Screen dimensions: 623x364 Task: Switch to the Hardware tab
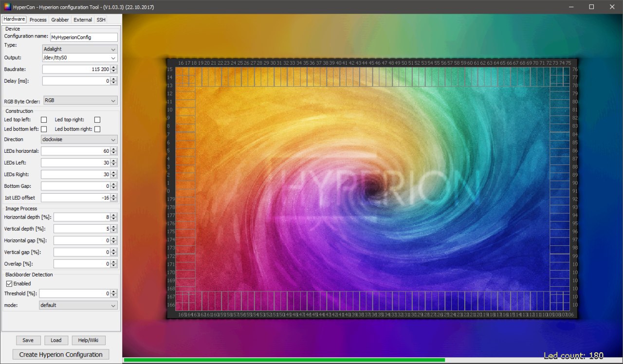[x=14, y=19]
